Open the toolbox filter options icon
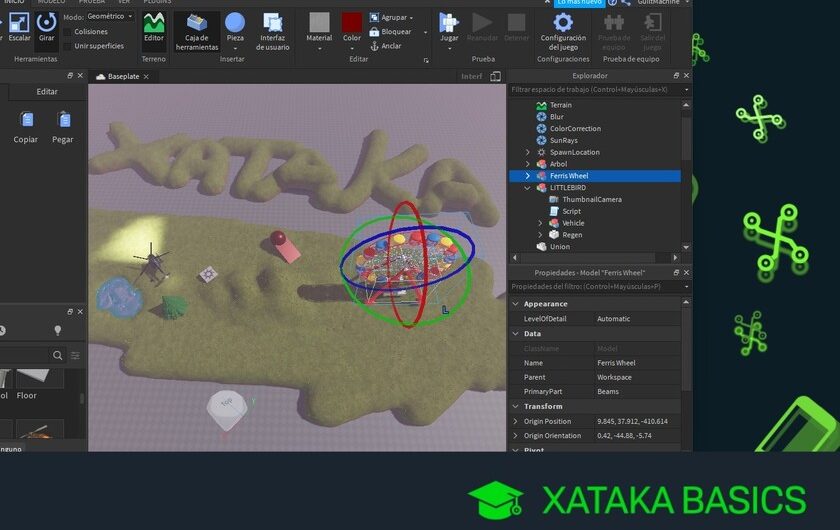 [x=76, y=355]
